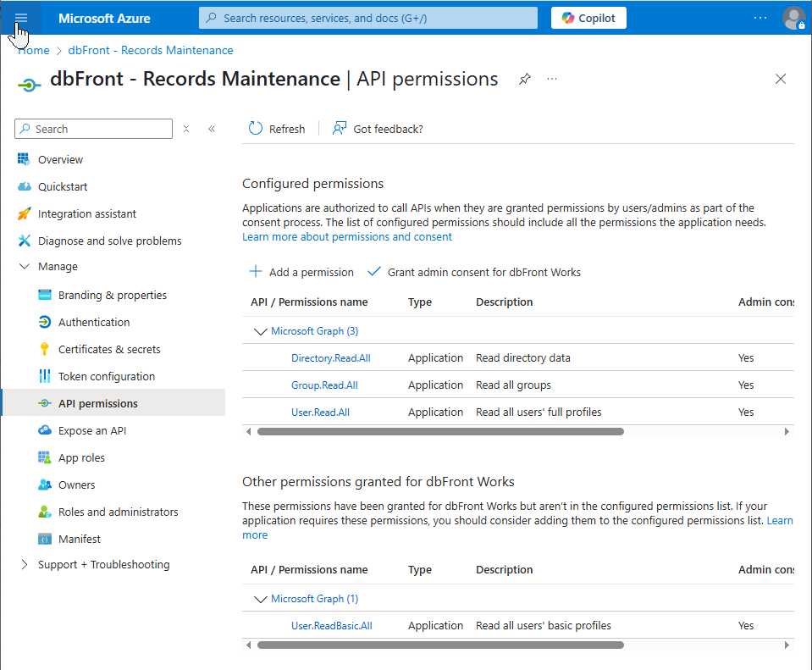The width and height of the screenshot is (812, 670).
Task: Open Learn more about permissions and consent
Action: coord(347,237)
